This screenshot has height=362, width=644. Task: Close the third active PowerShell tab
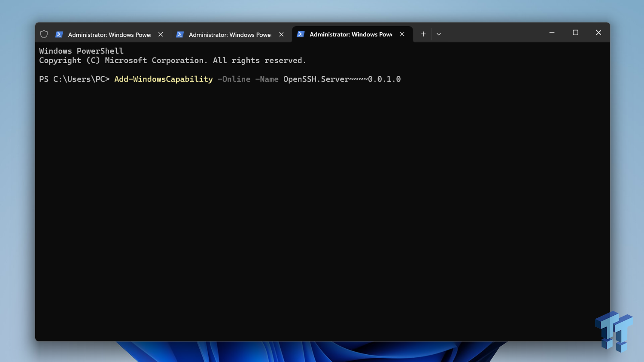tap(402, 34)
